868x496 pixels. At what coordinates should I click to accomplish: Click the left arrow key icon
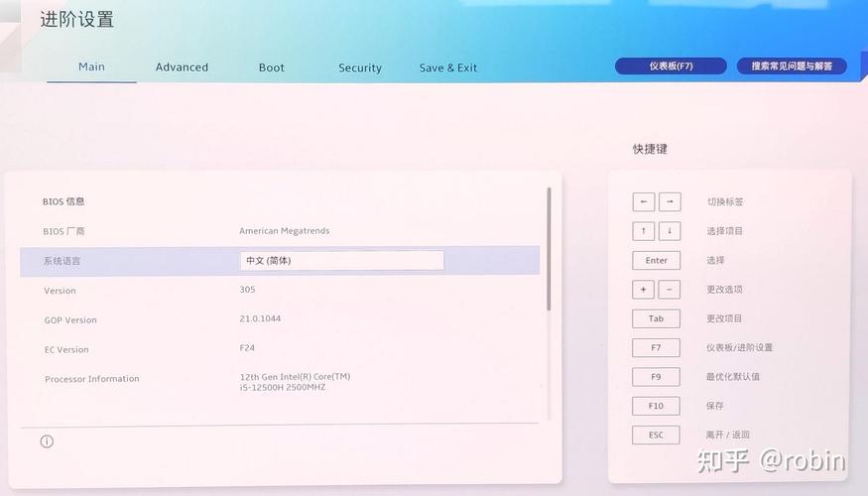pos(643,202)
